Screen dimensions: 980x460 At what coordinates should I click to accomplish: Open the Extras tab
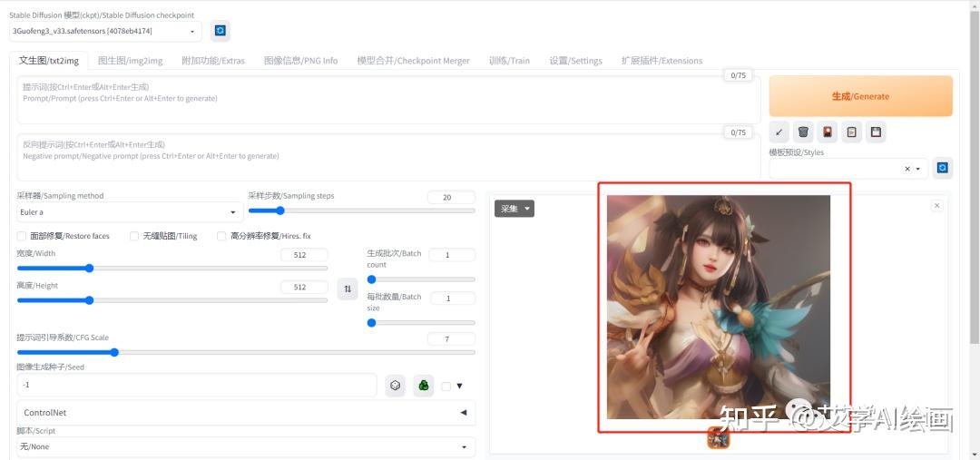213,61
